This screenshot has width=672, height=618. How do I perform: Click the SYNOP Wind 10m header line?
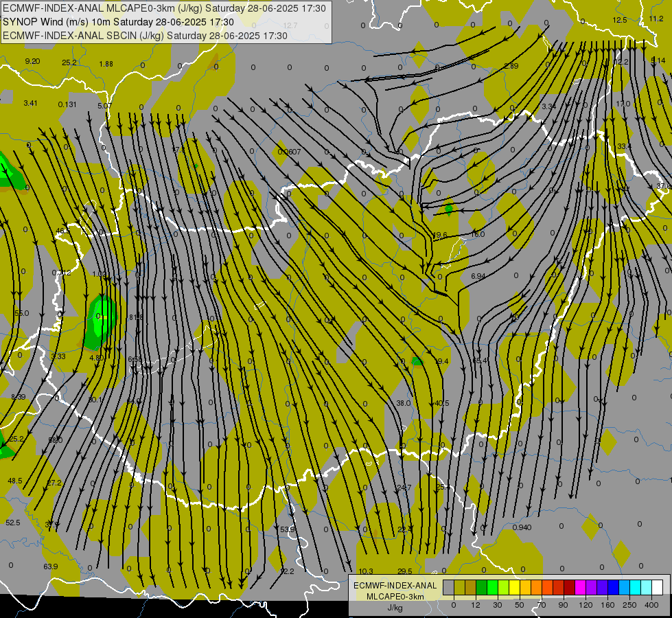(118, 22)
